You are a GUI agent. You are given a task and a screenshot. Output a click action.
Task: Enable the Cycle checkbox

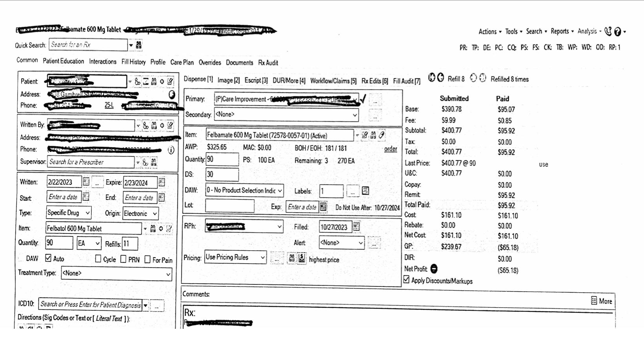98,259
